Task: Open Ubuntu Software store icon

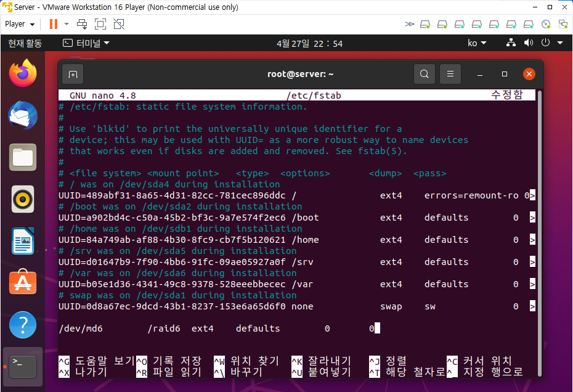Action: (23, 282)
